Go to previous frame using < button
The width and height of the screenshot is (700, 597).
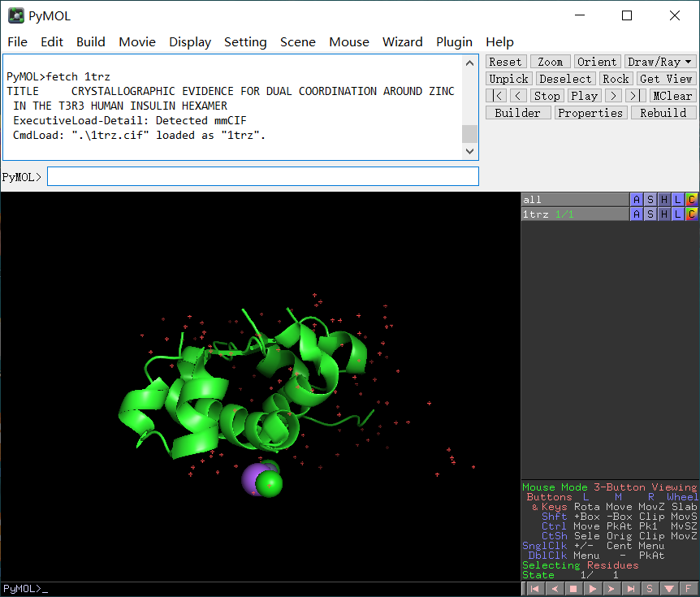pos(518,96)
